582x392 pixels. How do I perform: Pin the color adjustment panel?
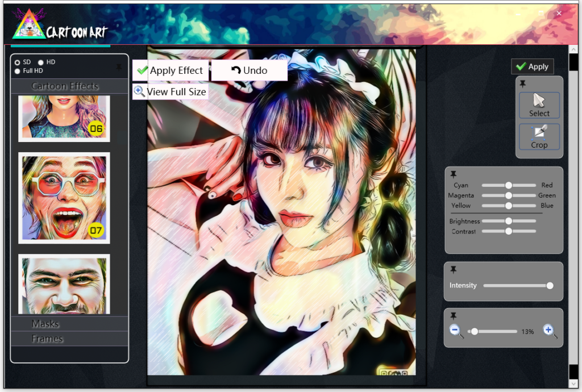coord(454,174)
